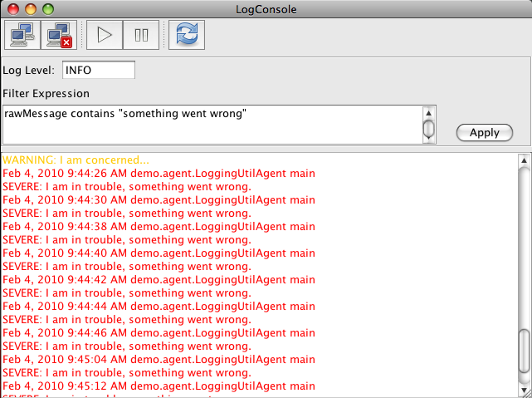The height and width of the screenshot is (398, 532).
Task: Click the 9:44:40 AM log entry line
Action: [x=159, y=253]
